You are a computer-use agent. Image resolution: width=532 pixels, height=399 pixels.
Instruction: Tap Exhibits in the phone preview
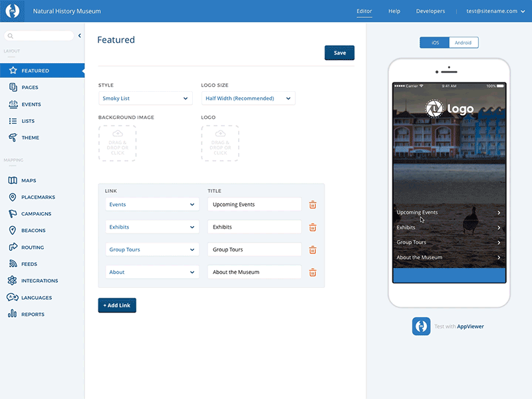449,227
